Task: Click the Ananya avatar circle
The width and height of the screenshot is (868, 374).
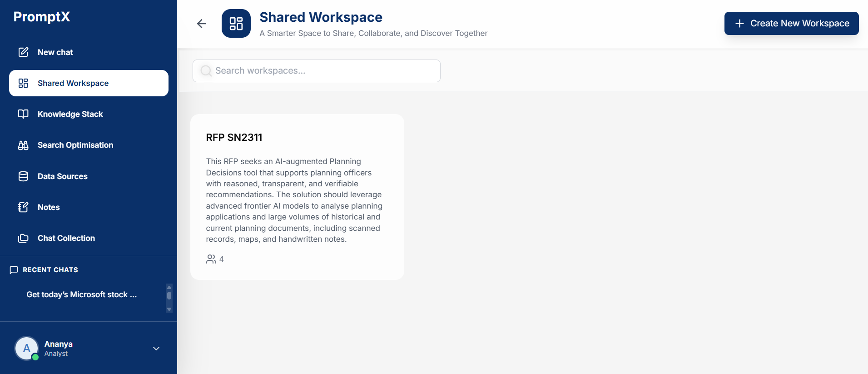Action: (x=26, y=349)
